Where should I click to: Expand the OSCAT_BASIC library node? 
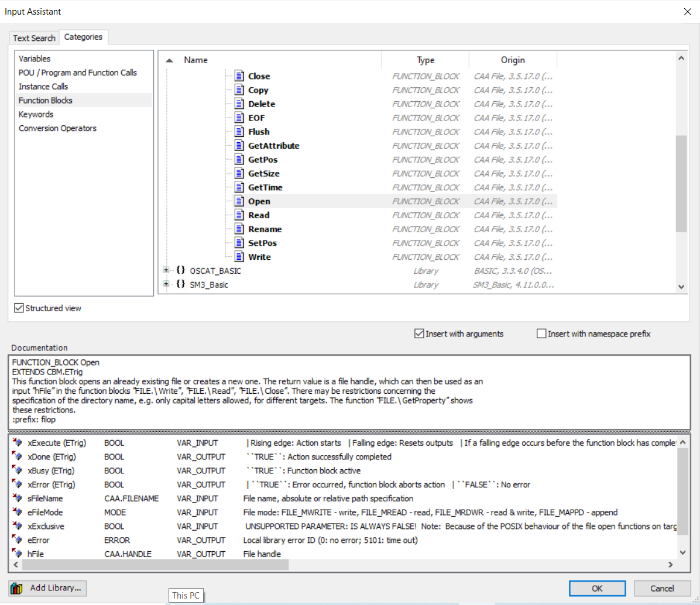[166, 270]
